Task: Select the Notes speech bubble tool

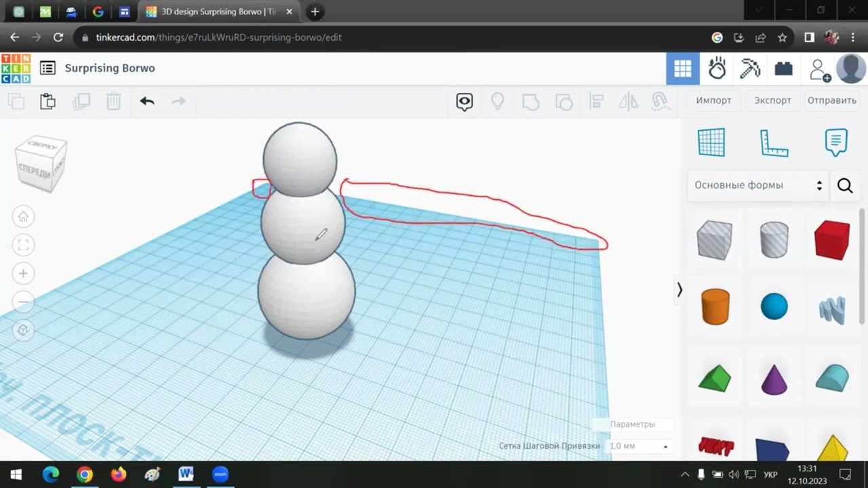Action: [836, 142]
